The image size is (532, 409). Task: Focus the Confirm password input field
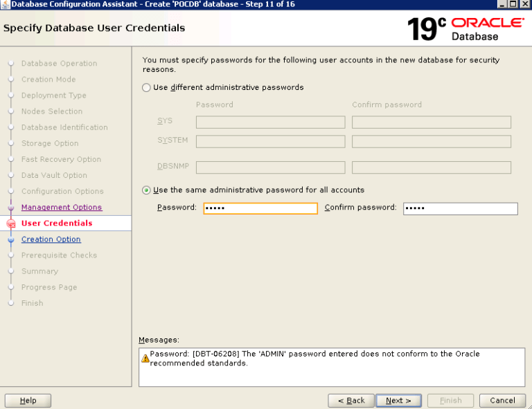click(x=460, y=208)
